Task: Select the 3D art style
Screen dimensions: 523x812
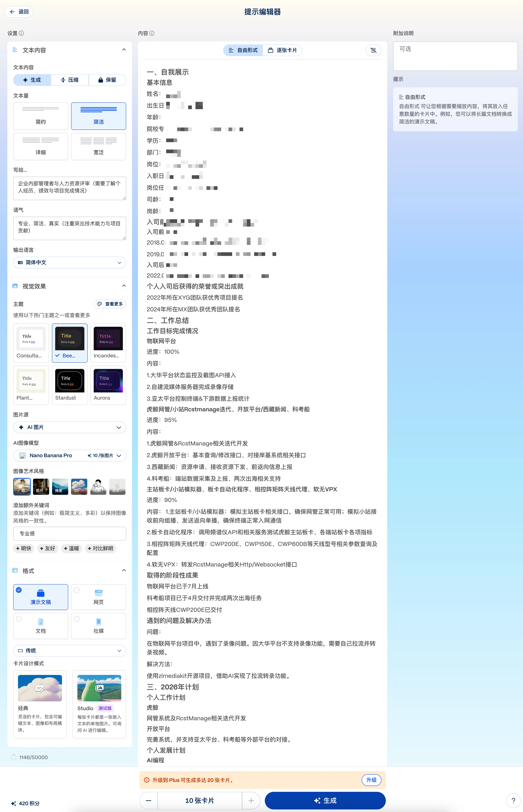Action: pos(79,487)
